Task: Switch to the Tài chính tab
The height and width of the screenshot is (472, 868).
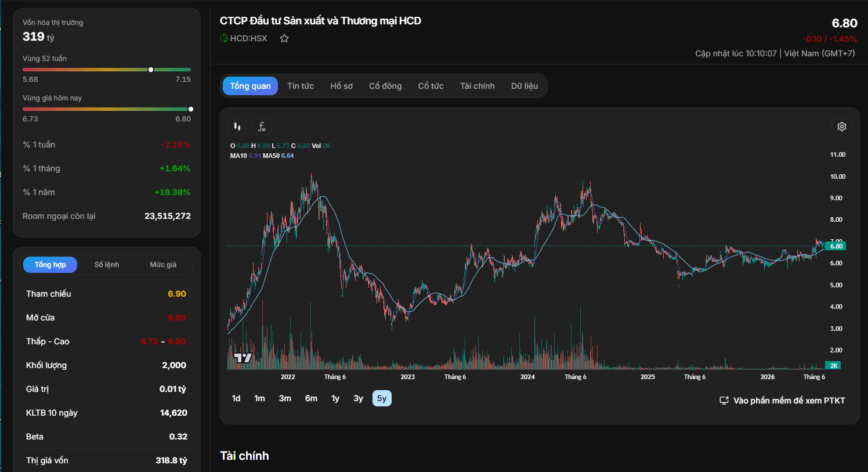Action: click(x=478, y=86)
